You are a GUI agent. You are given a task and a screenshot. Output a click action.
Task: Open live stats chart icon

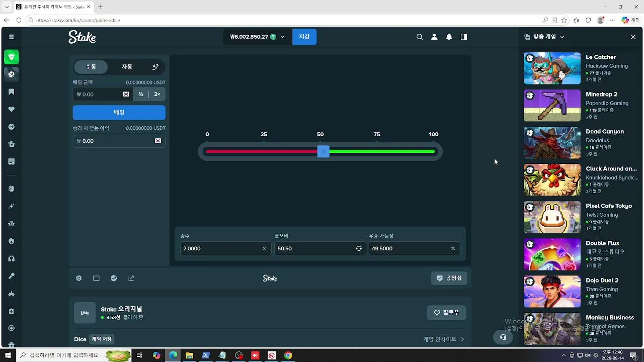(114, 278)
